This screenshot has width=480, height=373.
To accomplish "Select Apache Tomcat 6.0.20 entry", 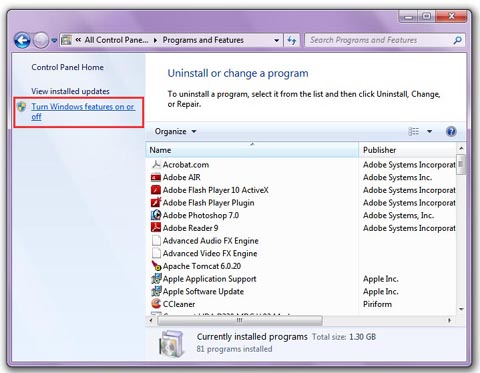I will pos(202,266).
